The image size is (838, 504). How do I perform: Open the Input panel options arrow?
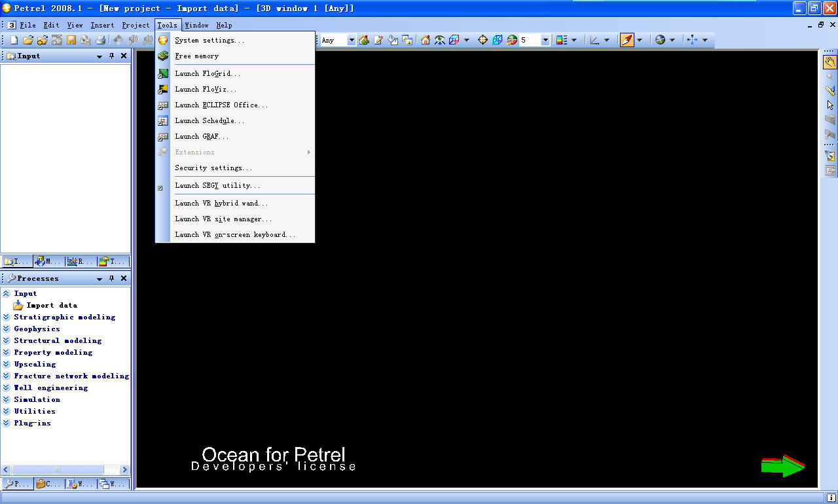point(100,57)
